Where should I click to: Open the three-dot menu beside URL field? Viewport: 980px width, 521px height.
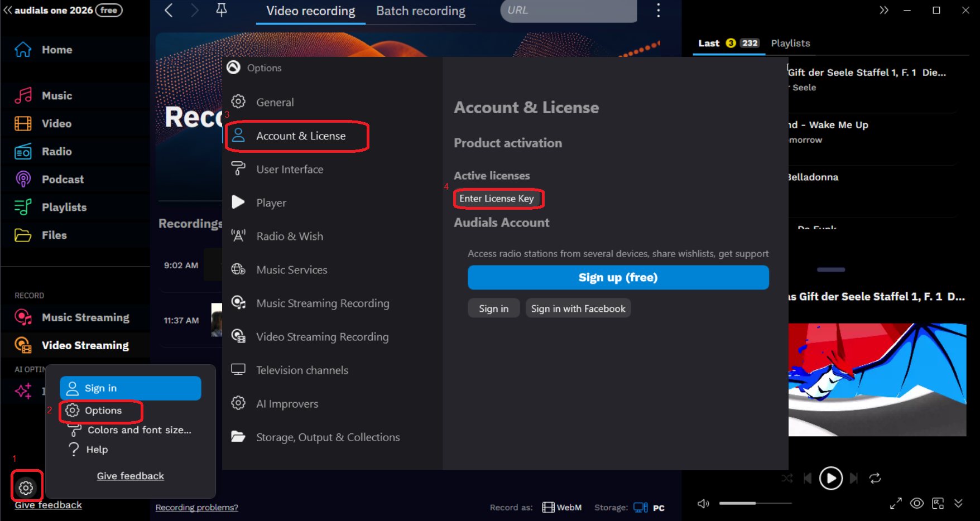[658, 10]
